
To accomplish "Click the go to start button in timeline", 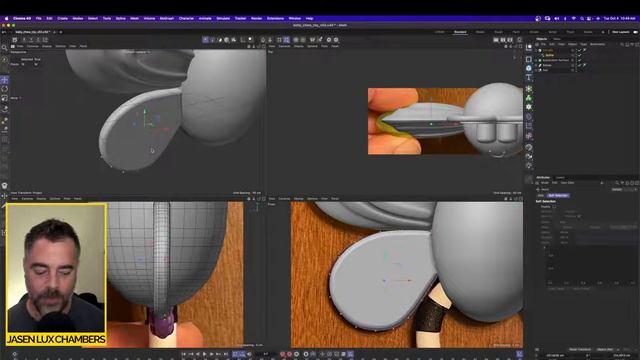I will (x=184, y=354).
